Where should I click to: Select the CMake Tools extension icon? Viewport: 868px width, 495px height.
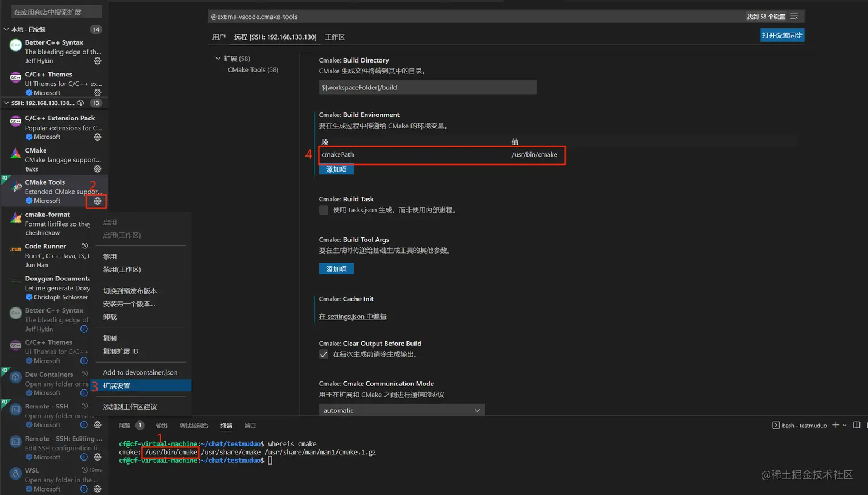point(16,187)
